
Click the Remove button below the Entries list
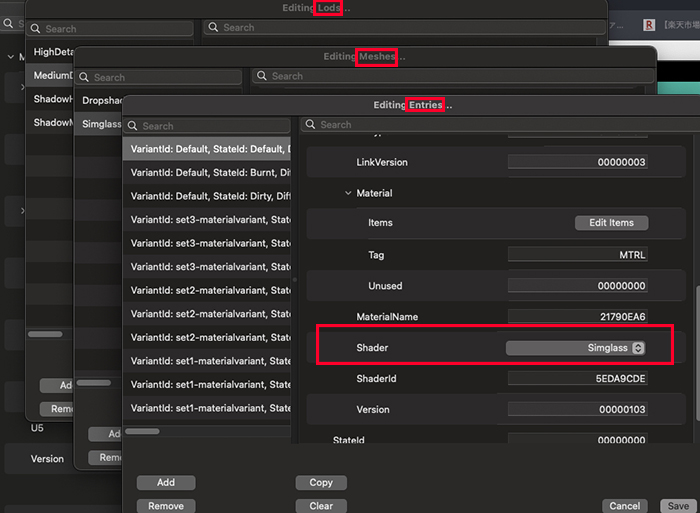coord(166,506)
